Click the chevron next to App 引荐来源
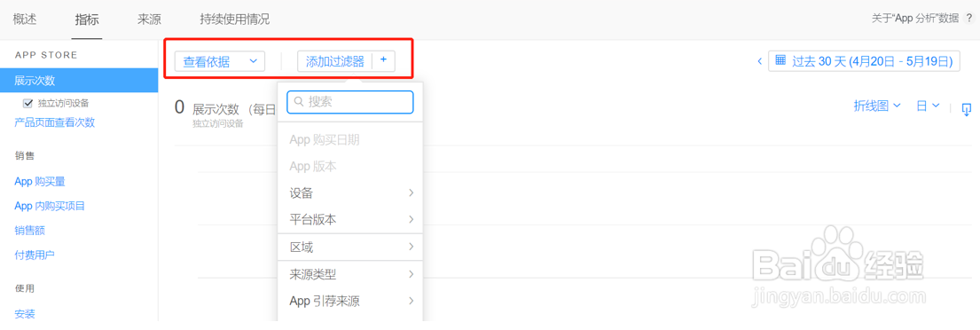The width and height of the screenshot is (980, 330). click(412, 302)
